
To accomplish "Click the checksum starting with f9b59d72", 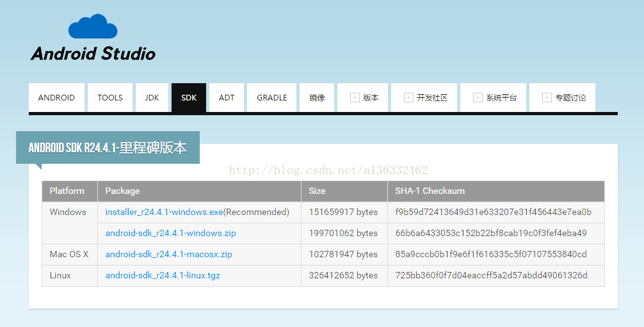I will tap(494, 212).
